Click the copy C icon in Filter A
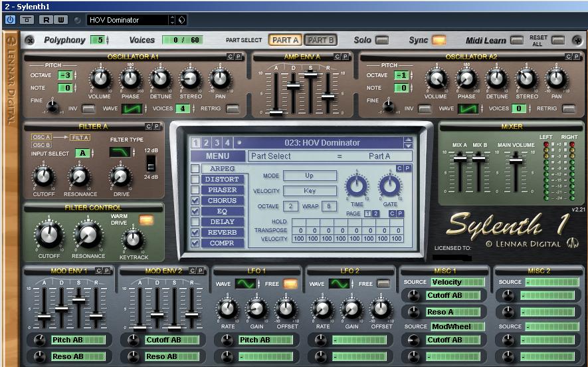588x367 pixels. click(x=149, y=126)
